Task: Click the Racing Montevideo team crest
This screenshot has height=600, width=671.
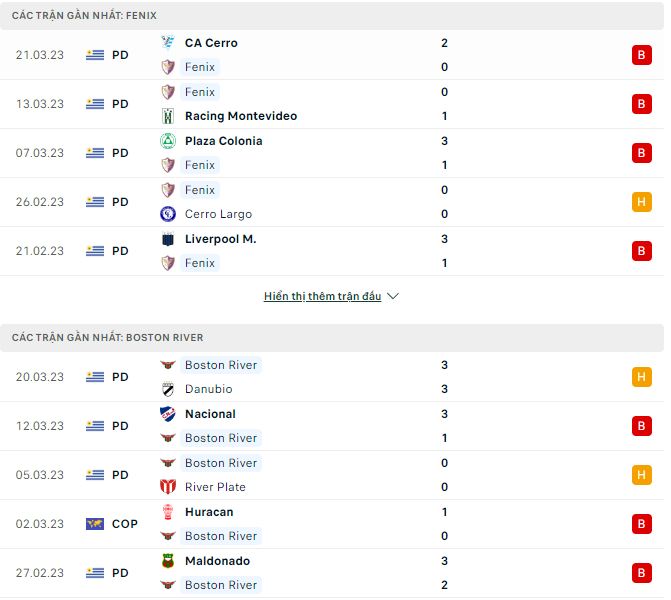Action: (x=168, y=116)
